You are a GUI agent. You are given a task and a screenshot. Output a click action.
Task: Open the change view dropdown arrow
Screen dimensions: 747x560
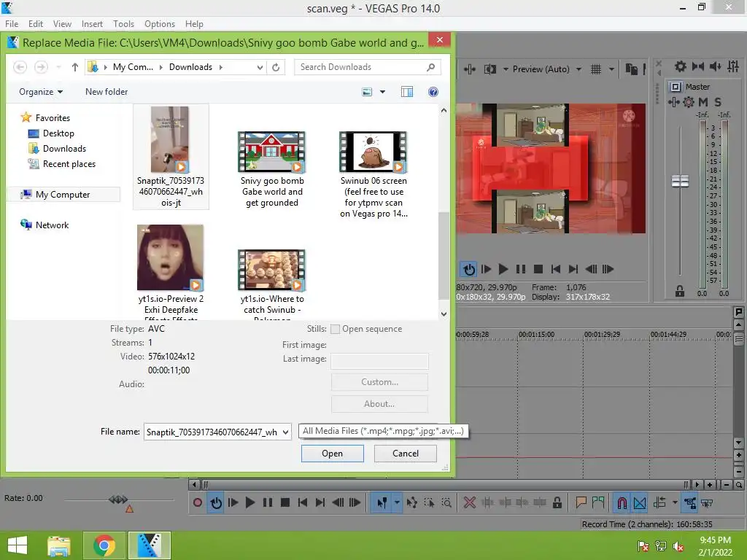click(382, 92)
